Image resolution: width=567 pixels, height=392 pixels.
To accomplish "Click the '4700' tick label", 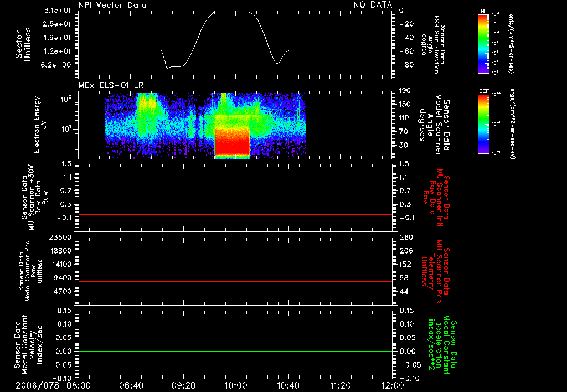I will tap(62, 291).
